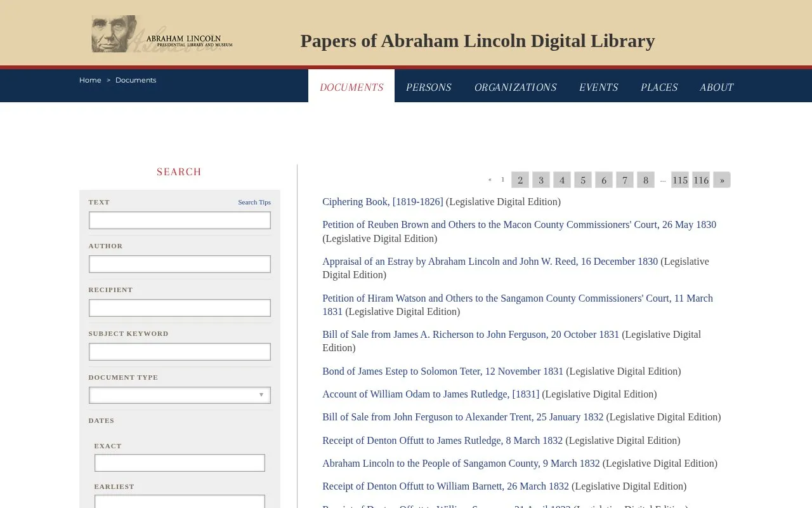Viewport: 812px width, 508px height.
Task: Open Petition of Hiram Watson document
Action: pos(518,305)
